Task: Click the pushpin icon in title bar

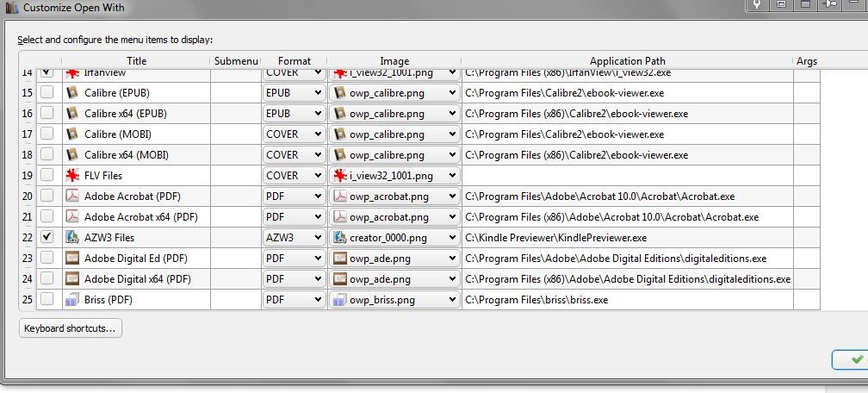Action: pyautogui.click(x=831, y=4)
